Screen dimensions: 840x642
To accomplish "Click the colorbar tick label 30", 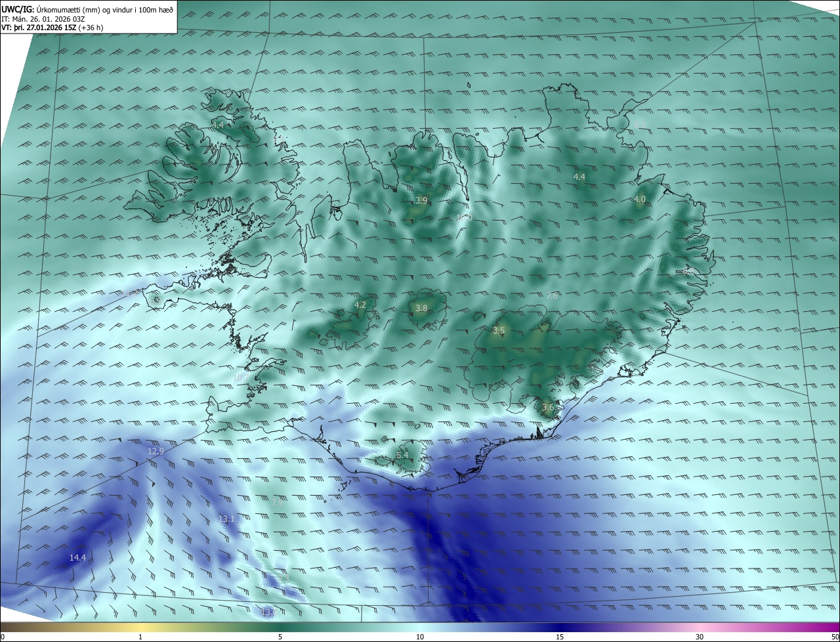I will (700, 637).
